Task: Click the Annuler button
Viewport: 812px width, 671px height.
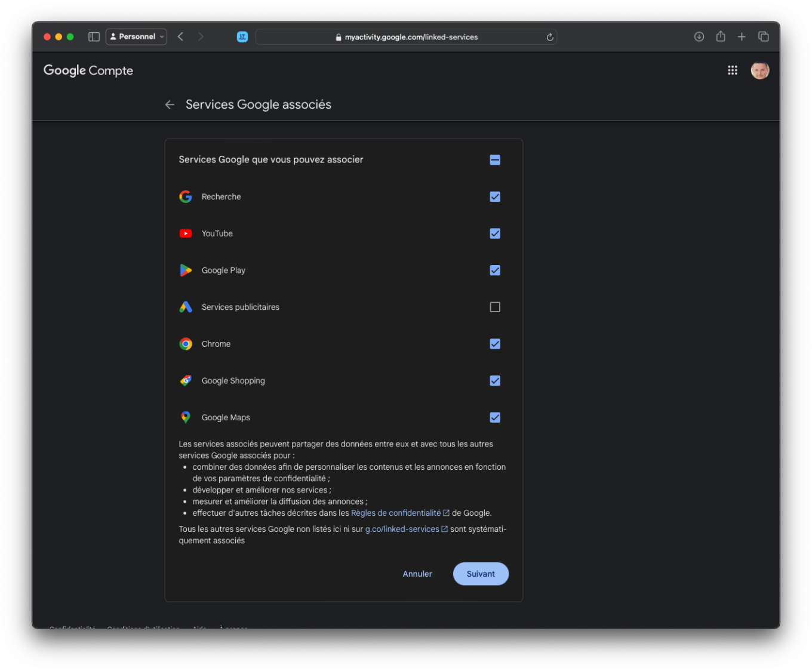Action: [417, 574]
